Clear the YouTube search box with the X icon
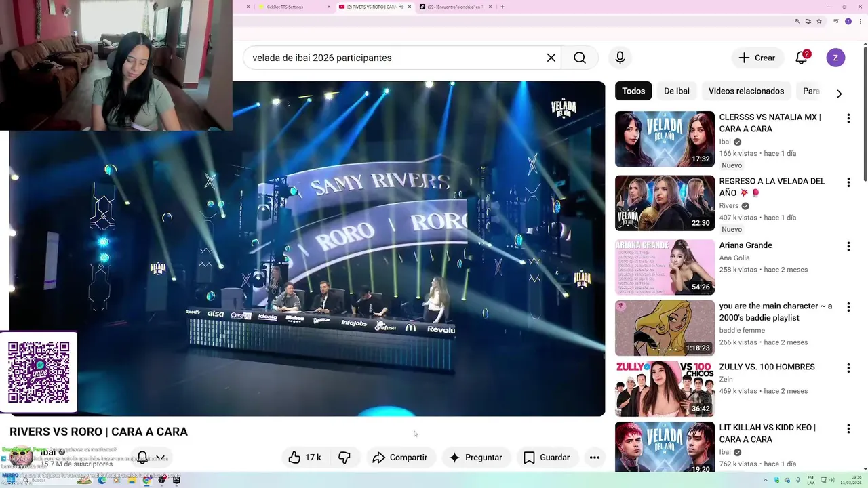 pyautogui.click(x=551, y=58)
